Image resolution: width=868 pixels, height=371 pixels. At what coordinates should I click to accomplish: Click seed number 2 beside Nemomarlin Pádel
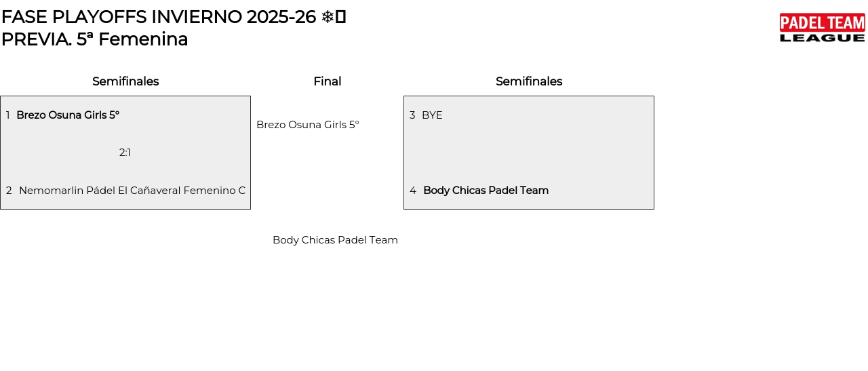coord(9,191)
